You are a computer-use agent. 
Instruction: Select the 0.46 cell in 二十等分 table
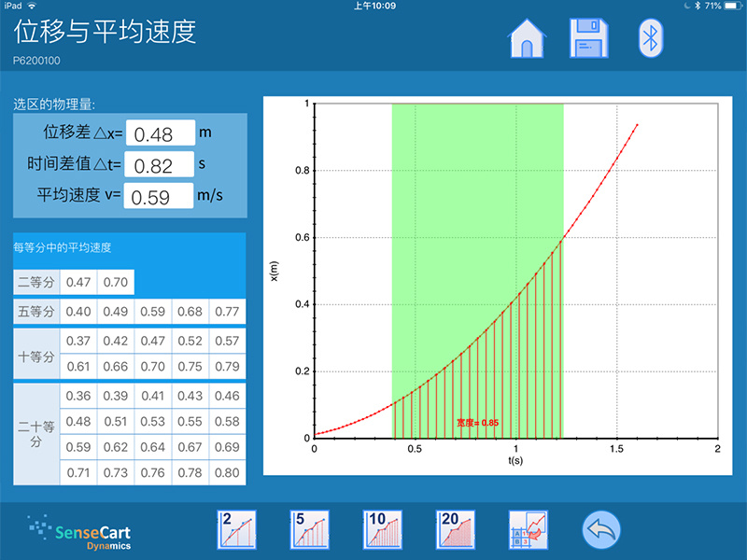pyautogui.click(x=227, y=396)
